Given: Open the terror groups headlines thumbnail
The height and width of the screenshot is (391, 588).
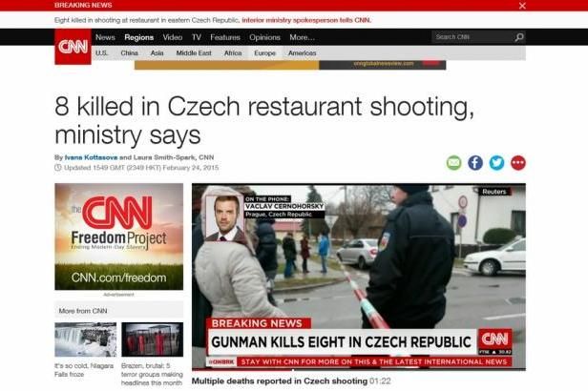Looking at the screenshot, I should 153,340.
